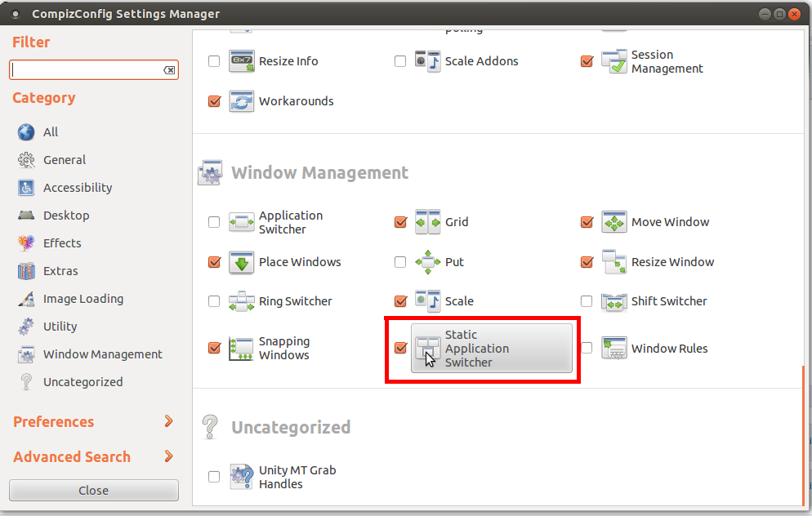
Task: Click the fireworks Effects category icon
Action: click(26, 242)
